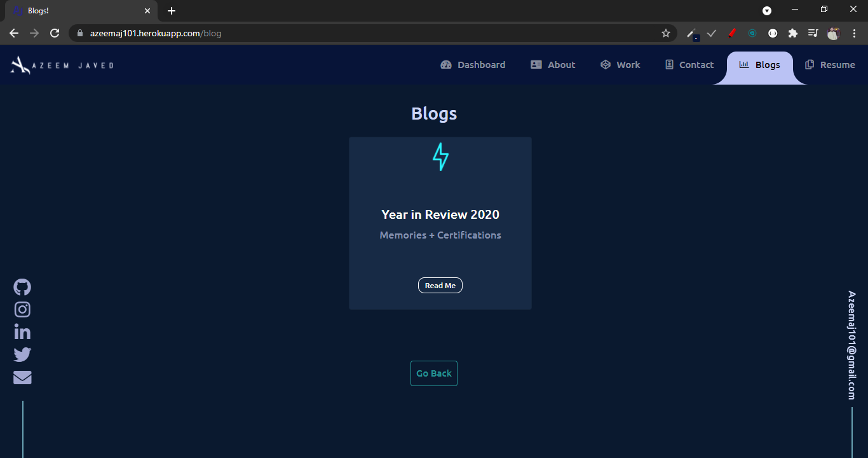Click the lightning bolt icon on blog card
Image resolution: width=868 pixels, height=458 pixels.
pos(440,156)
